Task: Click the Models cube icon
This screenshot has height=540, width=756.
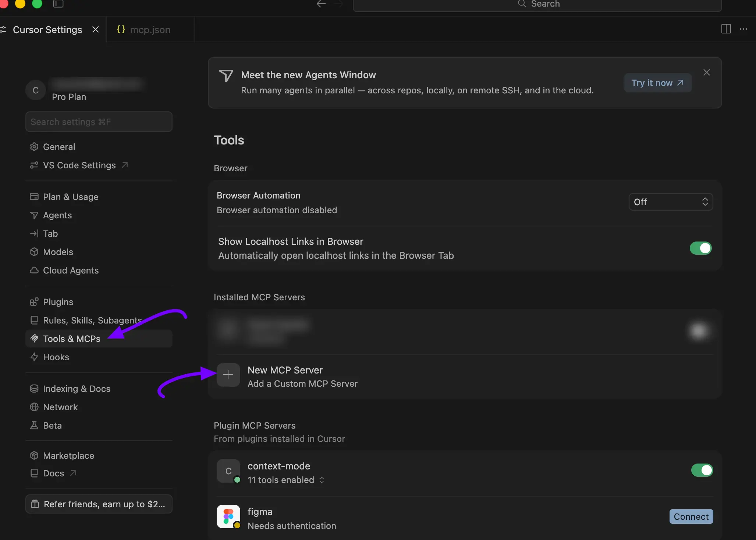Action: tap(34, 252)
